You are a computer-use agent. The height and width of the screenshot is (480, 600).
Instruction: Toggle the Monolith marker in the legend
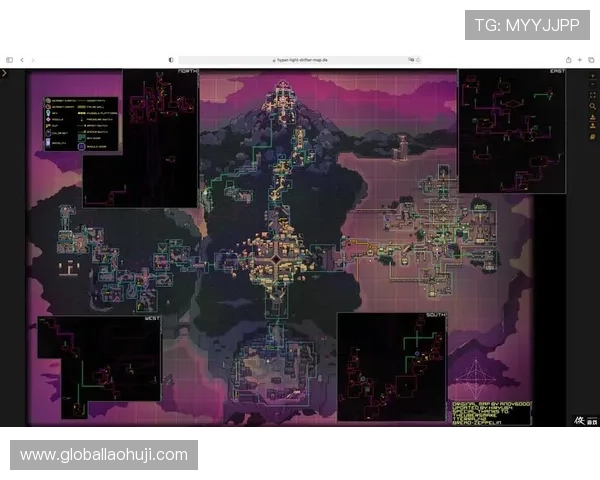(x=50, y=142)
